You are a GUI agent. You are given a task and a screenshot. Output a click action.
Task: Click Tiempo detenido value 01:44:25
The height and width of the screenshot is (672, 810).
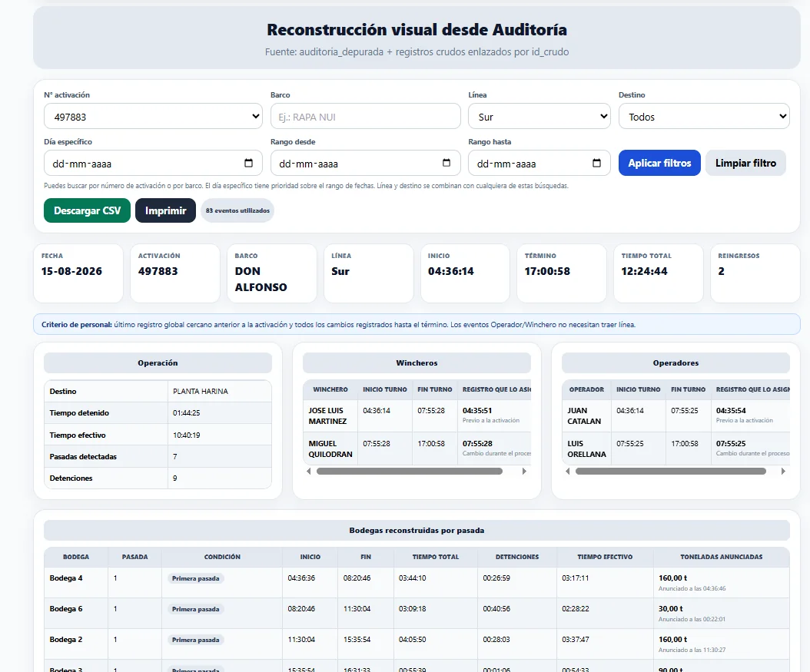[x=187, y=413]
